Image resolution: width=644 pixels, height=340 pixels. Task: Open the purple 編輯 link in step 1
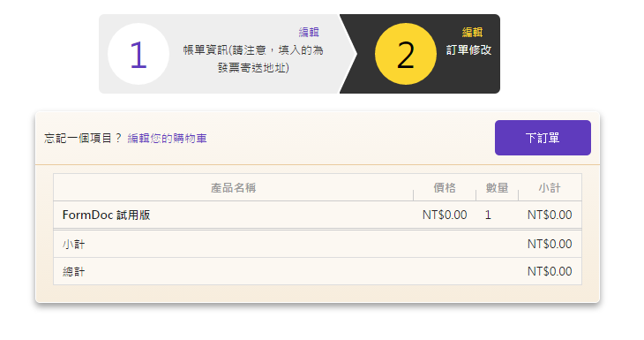pos(309,32)
